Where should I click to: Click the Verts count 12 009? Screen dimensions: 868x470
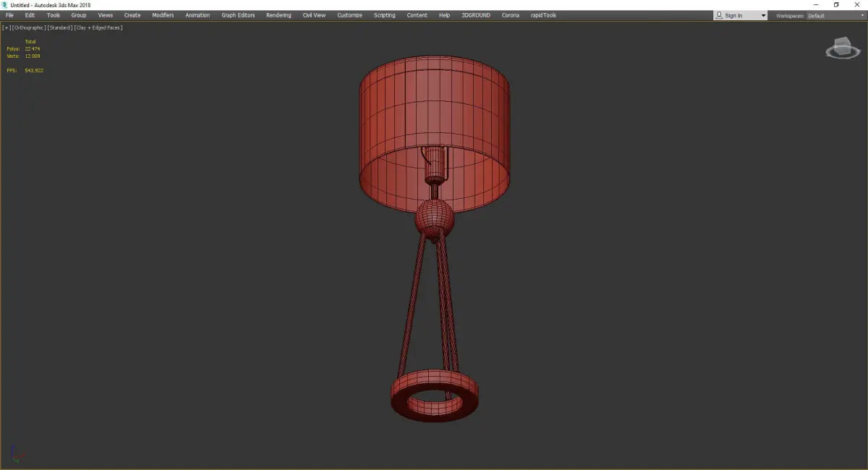pos(33,56)
